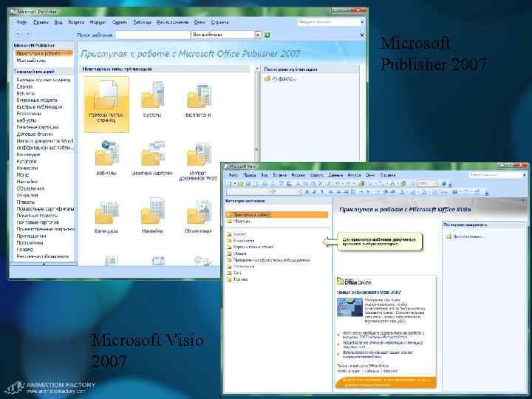Viewport: 532px width, 399px height.
Task: Click the Open folder icon in Visio toolbar
Action: click(x=240, y=183)
